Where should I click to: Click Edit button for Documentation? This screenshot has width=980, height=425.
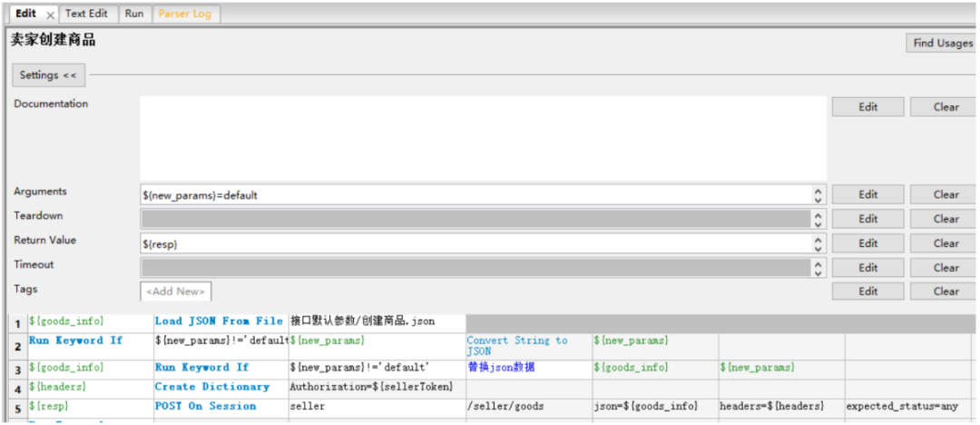point(867,107)
